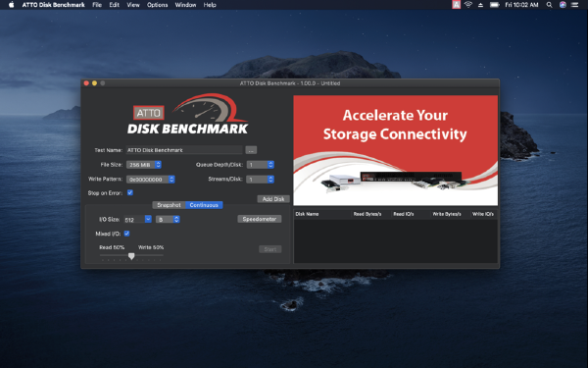Switch to Snapshot mode
The image size is (588, 368).
point(169,205)
